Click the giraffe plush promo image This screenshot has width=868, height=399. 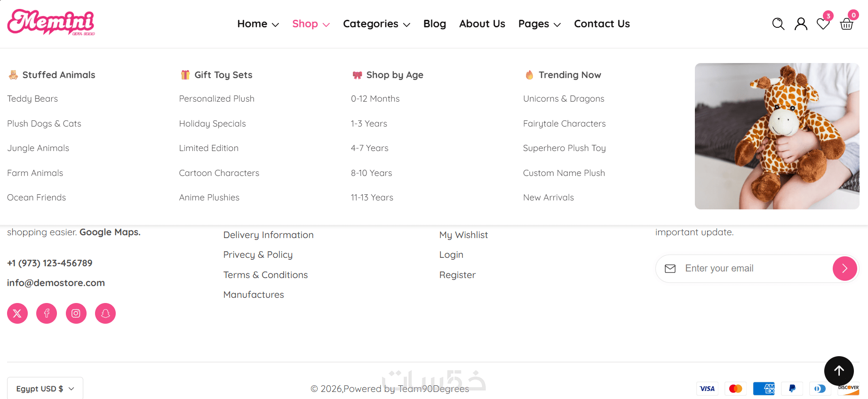(777, 136)
